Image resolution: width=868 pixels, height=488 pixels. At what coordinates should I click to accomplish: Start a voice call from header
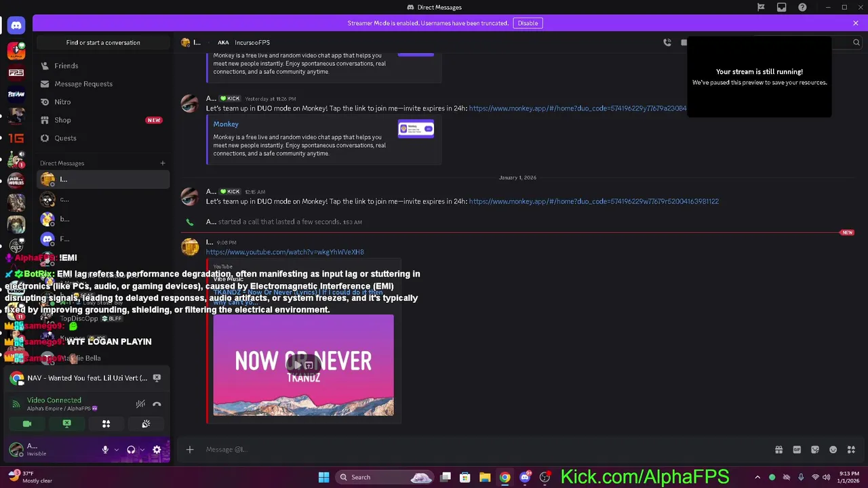tap(667, 42)
